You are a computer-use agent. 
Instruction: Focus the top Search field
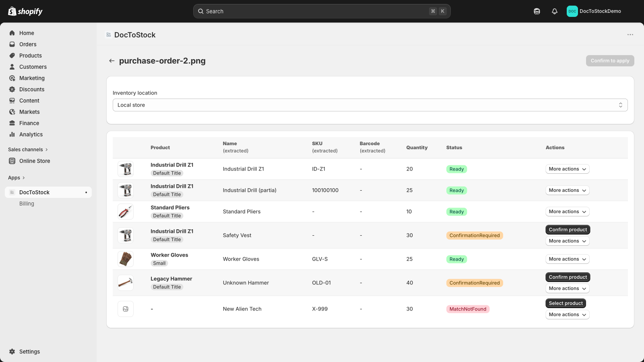click(322, 11)
